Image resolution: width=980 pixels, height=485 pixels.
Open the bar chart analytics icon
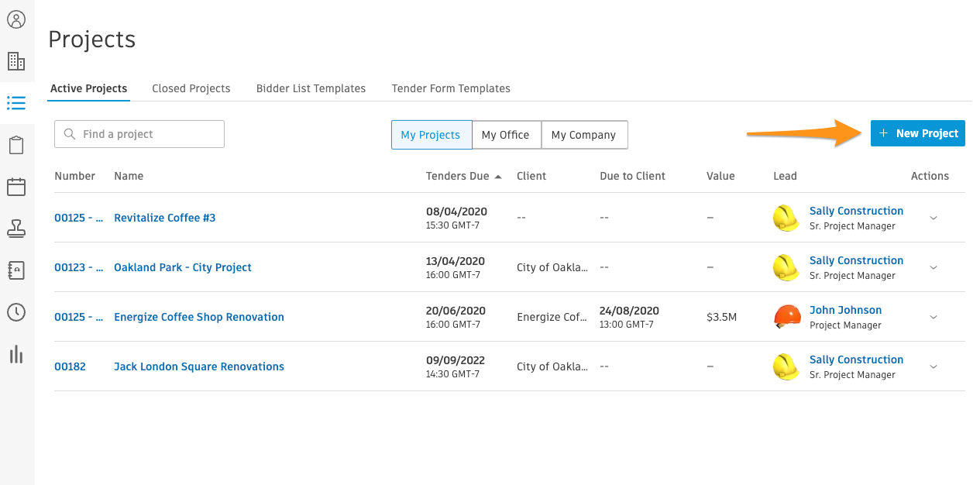point(17,354)
